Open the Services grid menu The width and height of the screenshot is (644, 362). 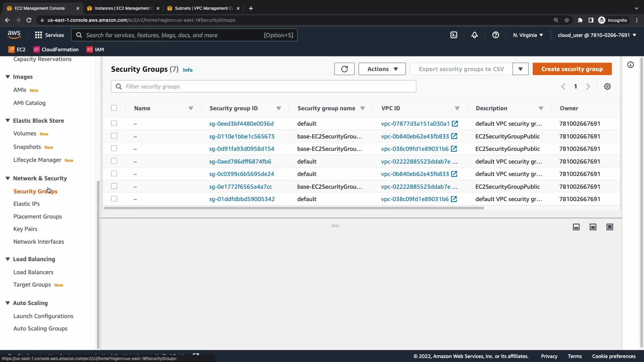(x=39, y=35)
